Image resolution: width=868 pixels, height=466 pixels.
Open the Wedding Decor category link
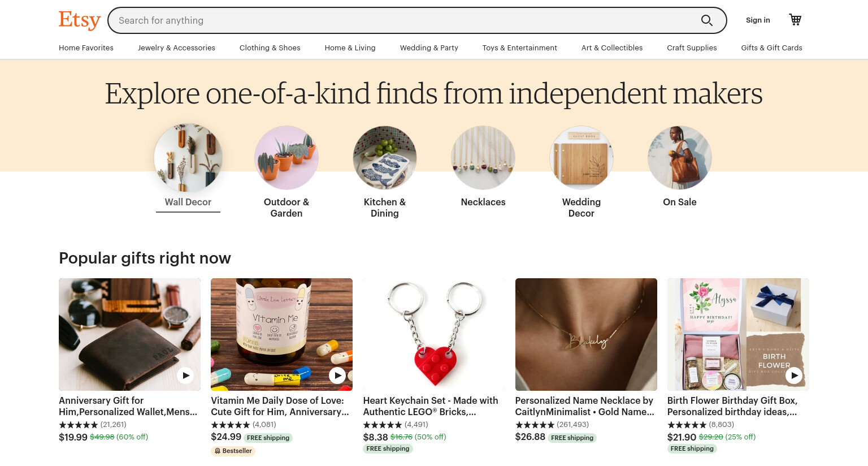(x=581, y=208)
